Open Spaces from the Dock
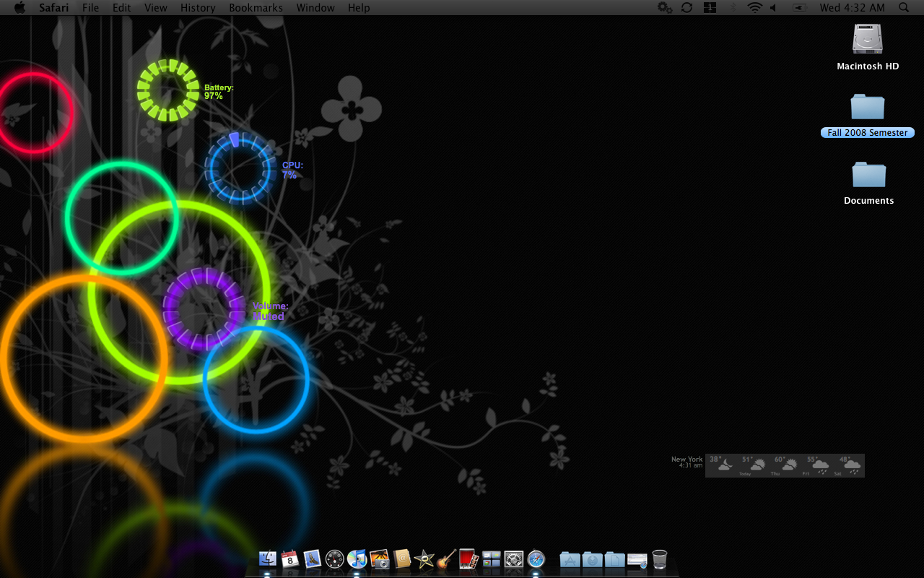The image size is (924, 578). pyautogui.click(x=491, y=558)
